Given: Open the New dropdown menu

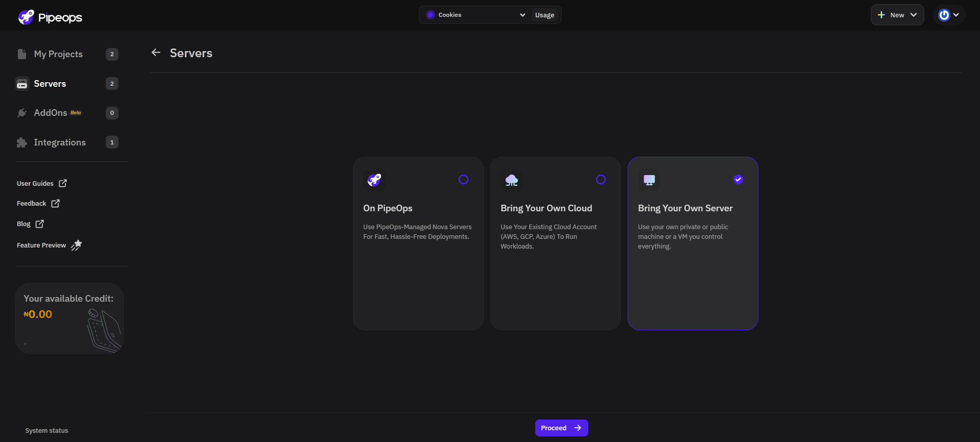Looking at the screenshot, I should [897, 15].
